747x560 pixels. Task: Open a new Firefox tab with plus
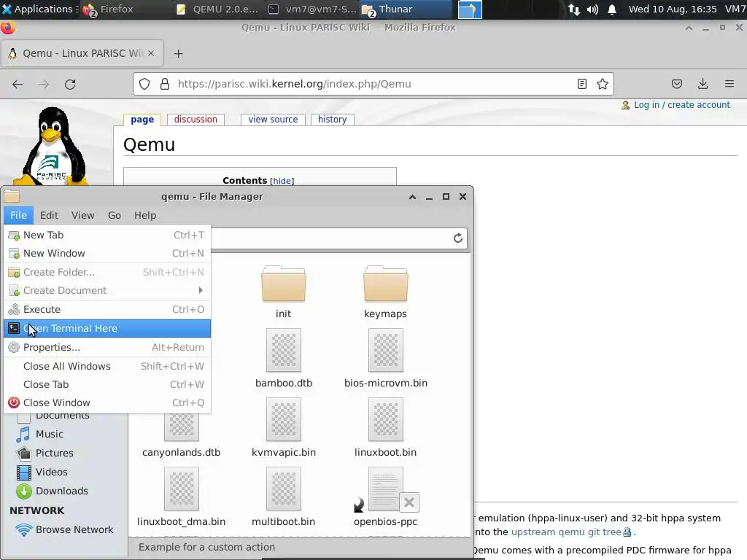[178, 53]
